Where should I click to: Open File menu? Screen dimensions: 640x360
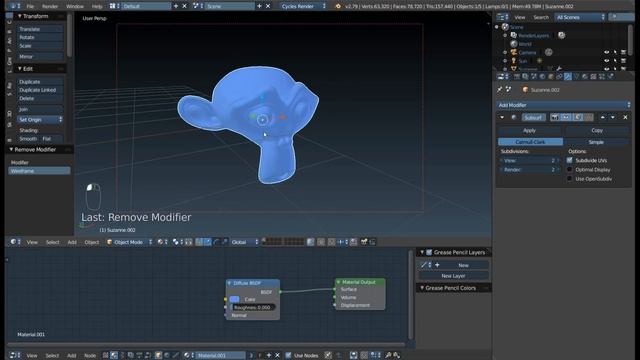[x=30, y=6]
